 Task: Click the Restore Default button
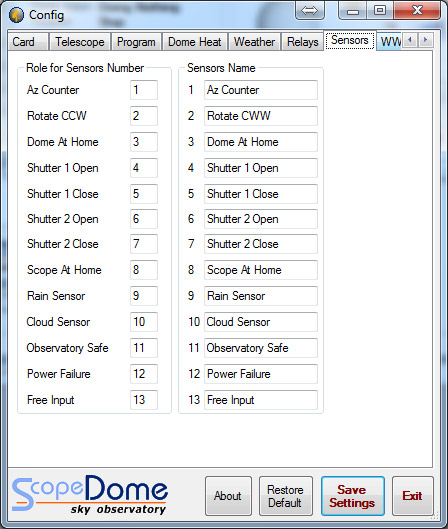[285, 496]
